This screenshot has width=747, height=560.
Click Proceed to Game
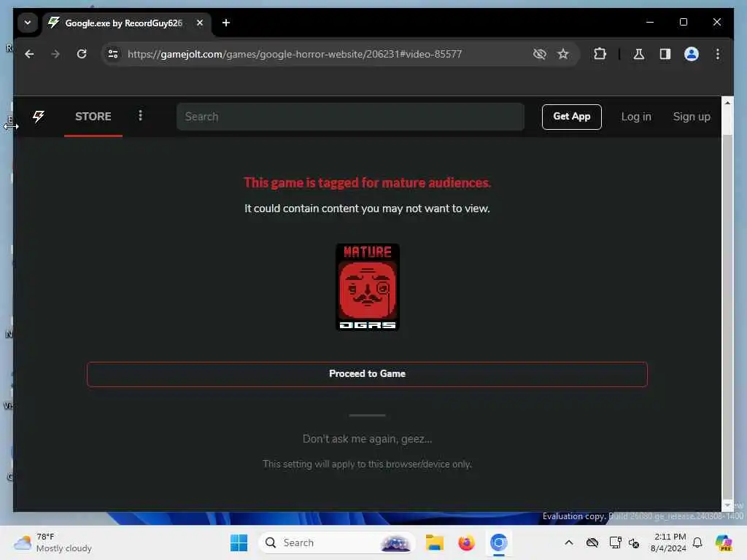(x=367, y=374)
